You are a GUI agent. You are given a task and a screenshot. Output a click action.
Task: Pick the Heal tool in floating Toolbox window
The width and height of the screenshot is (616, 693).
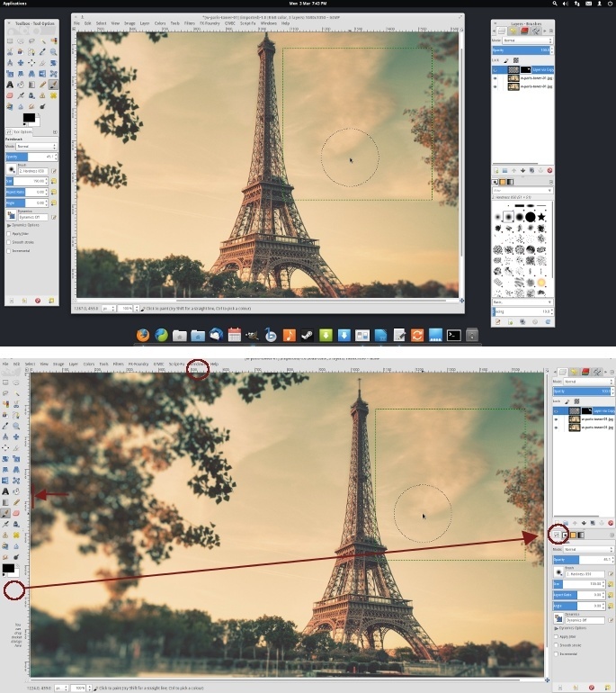(53, 95)
